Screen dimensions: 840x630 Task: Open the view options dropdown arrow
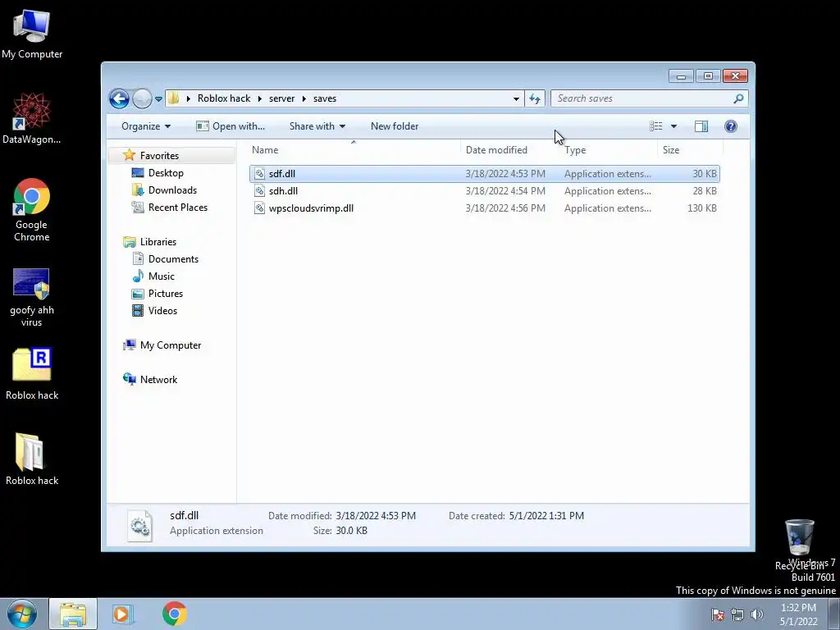pos(674,126)
